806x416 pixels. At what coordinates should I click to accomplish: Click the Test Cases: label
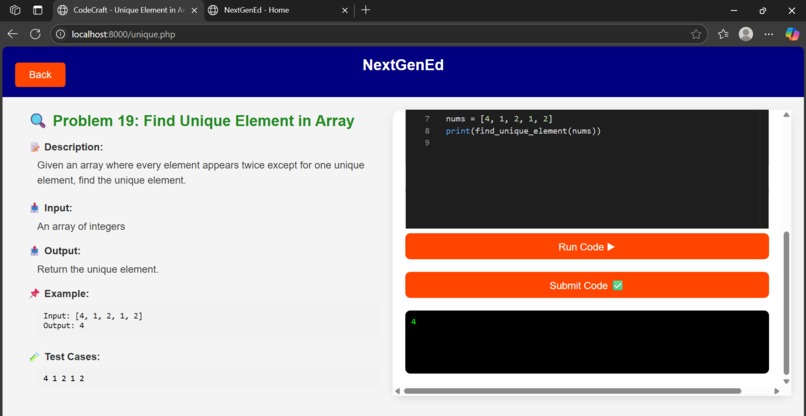[72, 356]
